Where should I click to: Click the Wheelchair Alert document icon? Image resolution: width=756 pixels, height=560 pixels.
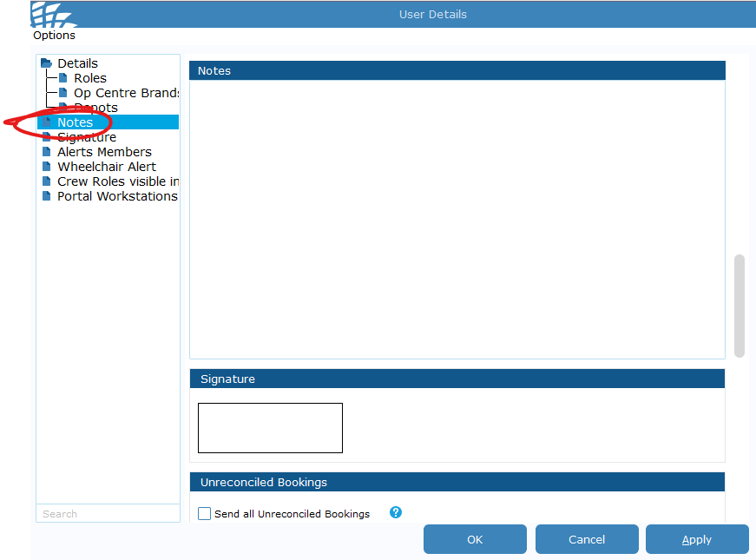click(x=47, y=167)
